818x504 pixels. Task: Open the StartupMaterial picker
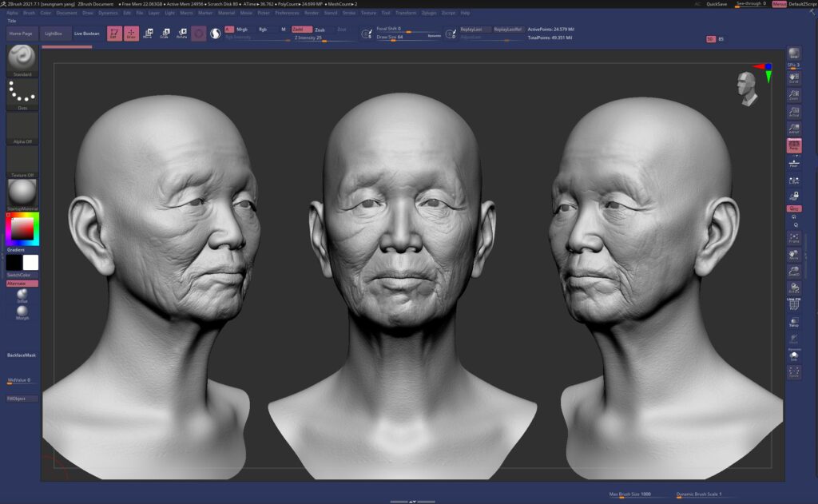click(22, 192)
